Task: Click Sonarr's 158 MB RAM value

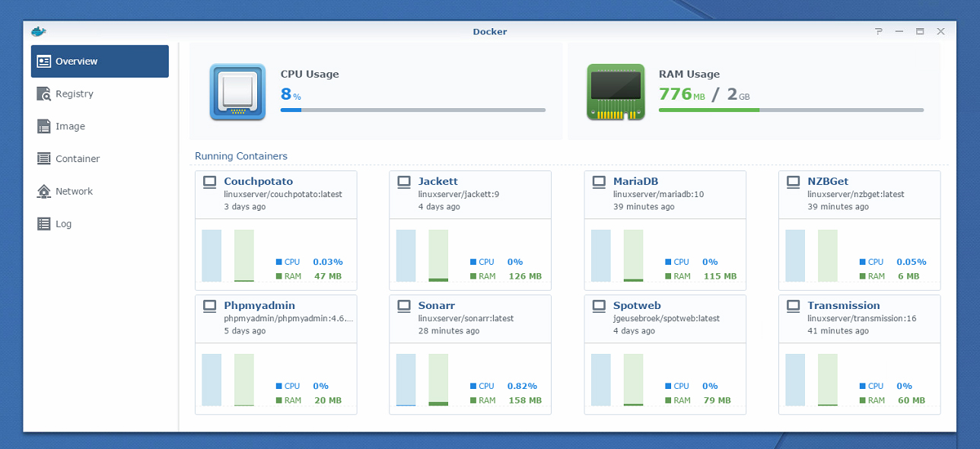Action: tap(525, 400)
